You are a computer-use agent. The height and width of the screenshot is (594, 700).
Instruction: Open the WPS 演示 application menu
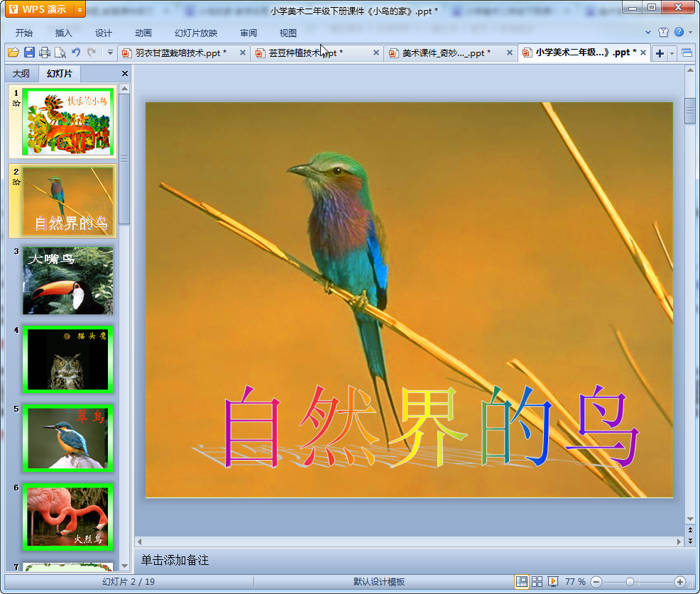(x=40, y=9)
